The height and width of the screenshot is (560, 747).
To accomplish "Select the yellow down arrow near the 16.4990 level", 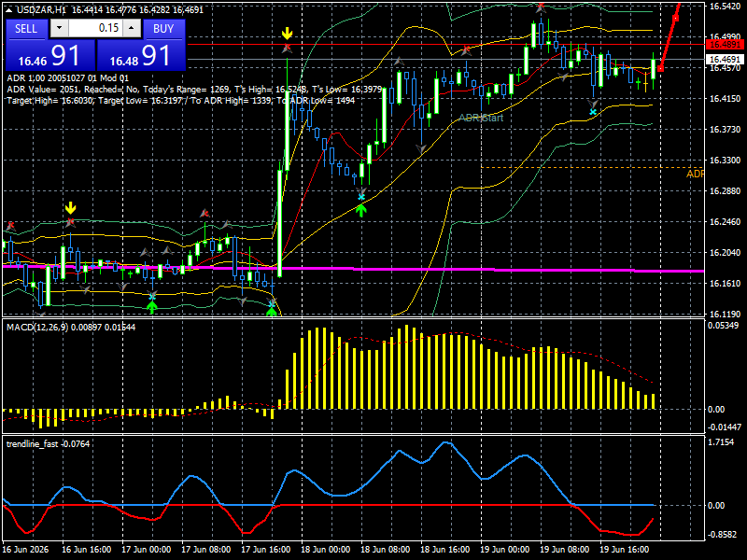I will click(x=287, y=34).
